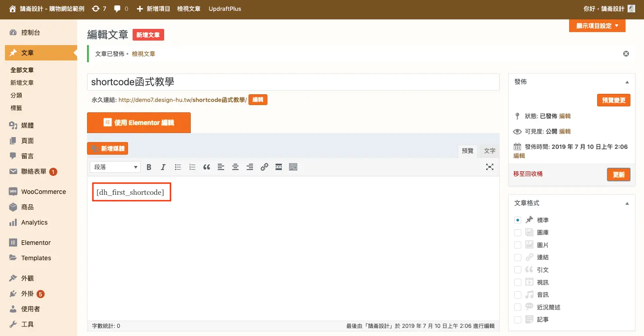644x336 pixels.
Task: Select the 圖庫 post format
Action: point(518,233)
